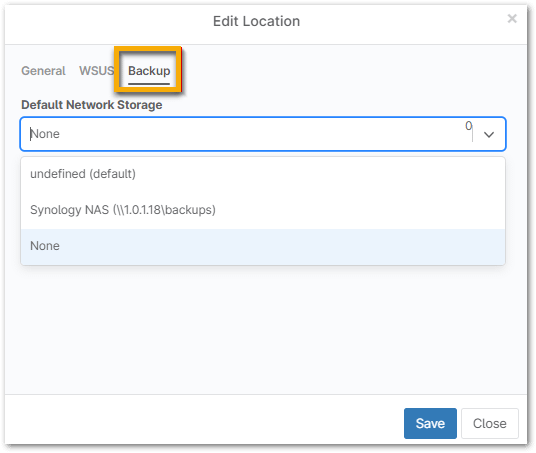536x453 pixels.
Task: Pick the None option in the list
Action: (x=263, y=246)
